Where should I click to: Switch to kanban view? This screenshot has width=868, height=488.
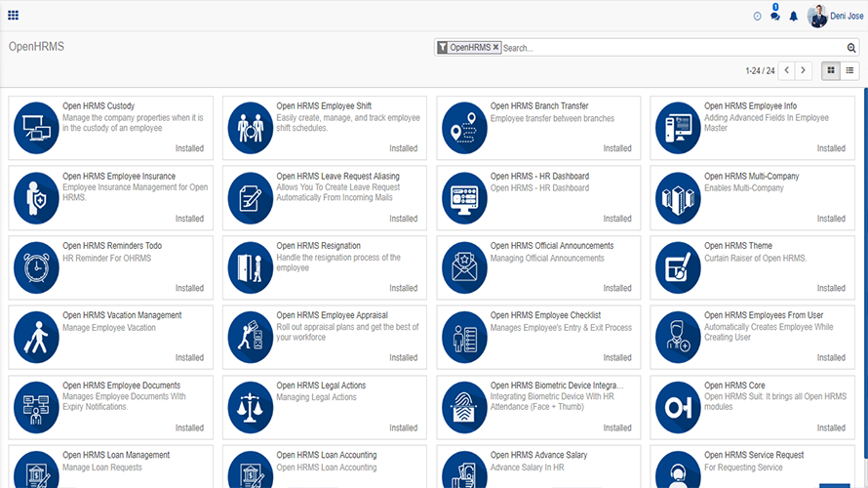831,70
